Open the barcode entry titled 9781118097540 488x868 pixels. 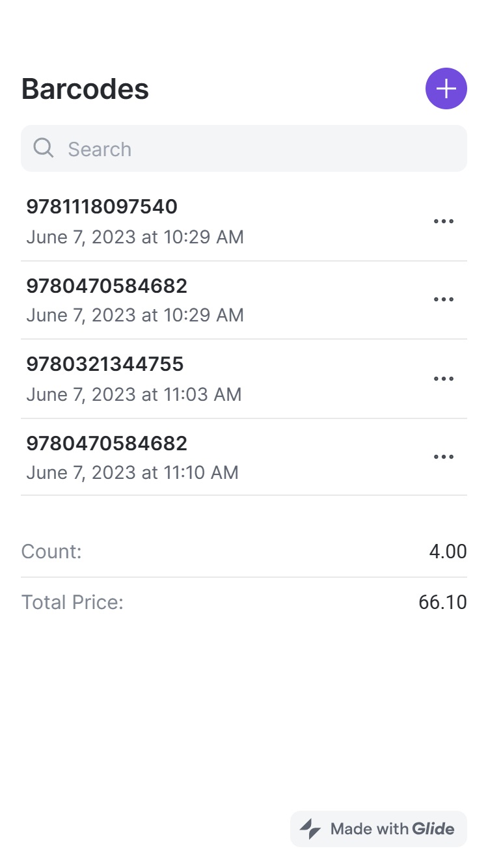(x=102, y=207)
